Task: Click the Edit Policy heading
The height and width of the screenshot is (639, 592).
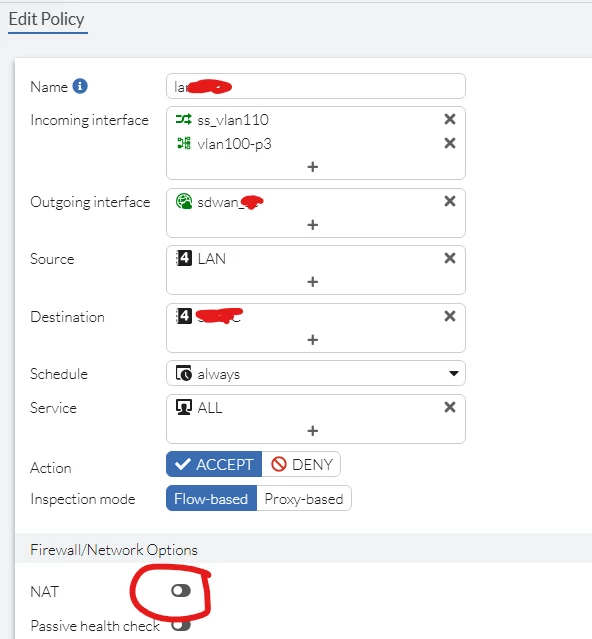Action: [x=46, y=19]
